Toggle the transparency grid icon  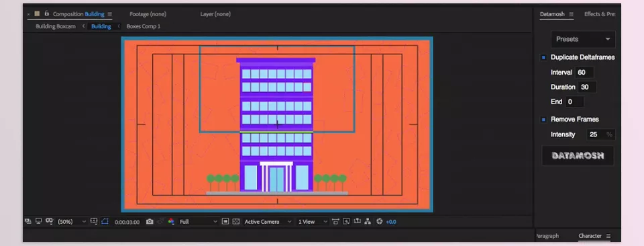[x=235, y=221]
